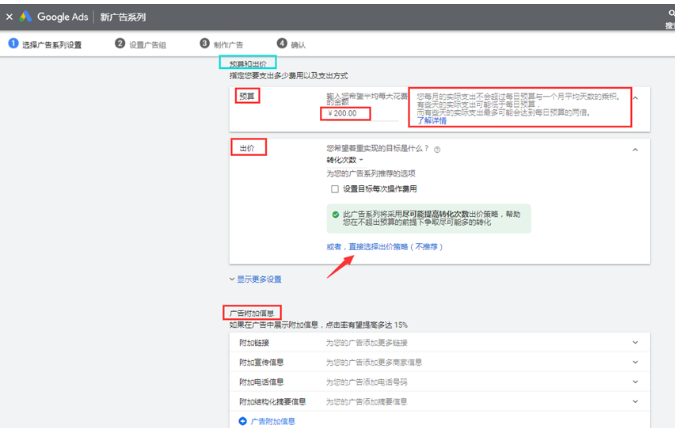
Task: Click the plus icon for 广告附加信息
Action: pos(243,421)
